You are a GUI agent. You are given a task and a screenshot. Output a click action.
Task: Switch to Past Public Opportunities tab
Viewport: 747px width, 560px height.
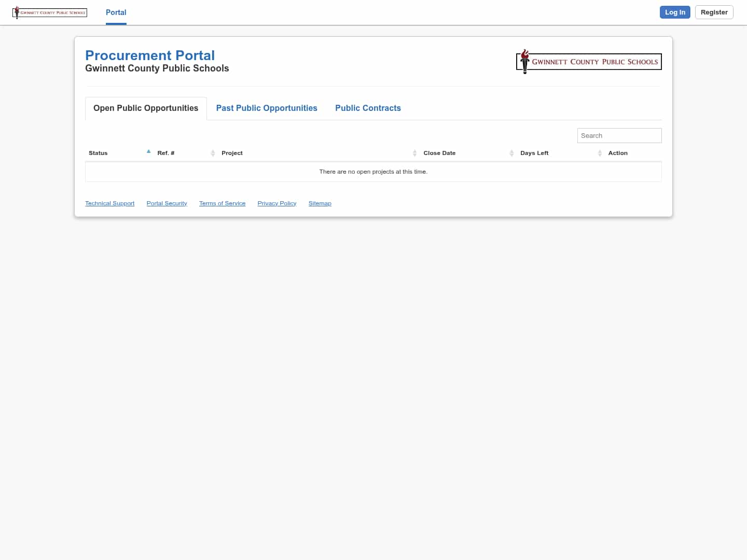click(x=267, y=108)
